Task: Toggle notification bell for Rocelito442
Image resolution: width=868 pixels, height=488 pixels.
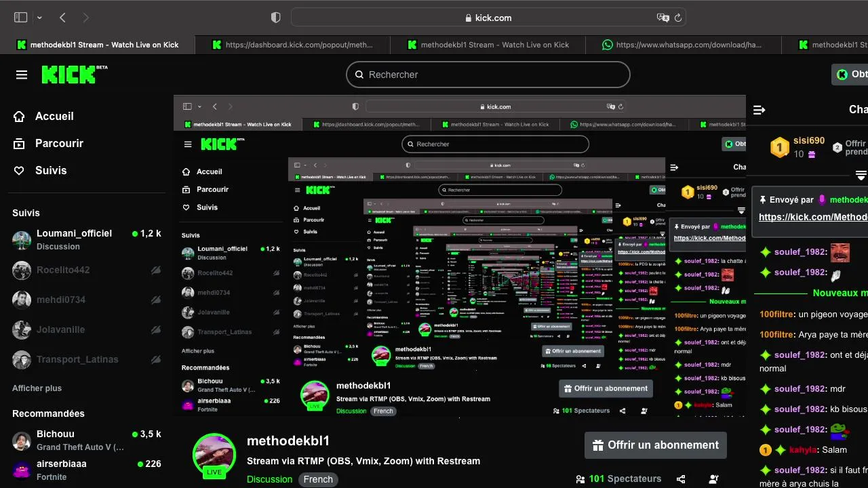Action: point(156,270)
